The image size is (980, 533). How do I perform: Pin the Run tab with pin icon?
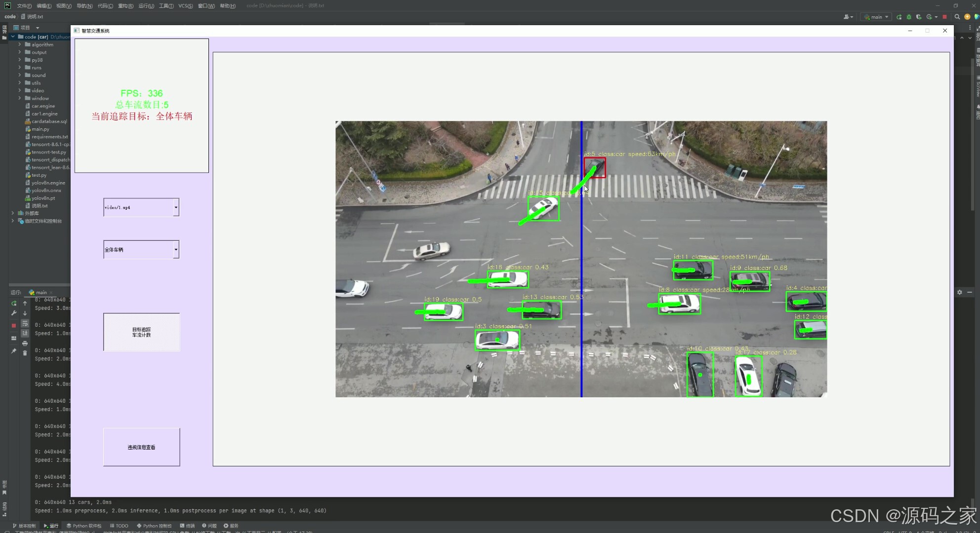click(x=14, y=351)
